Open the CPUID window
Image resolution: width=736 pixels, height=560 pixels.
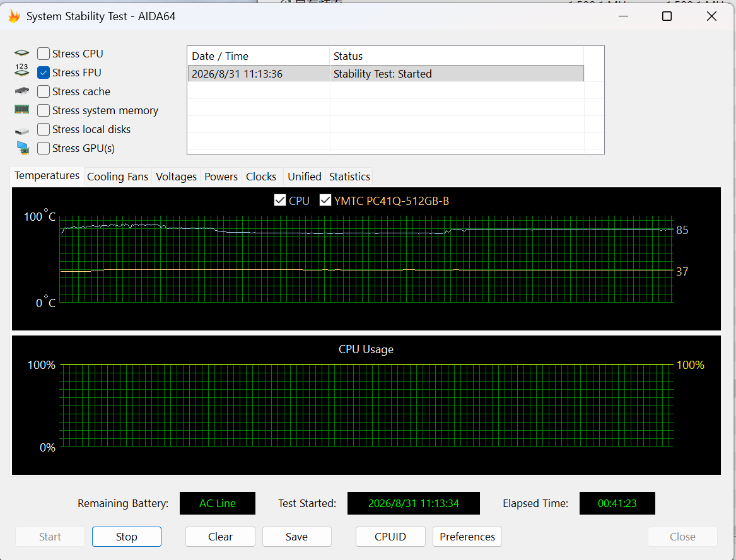[390, 537]
